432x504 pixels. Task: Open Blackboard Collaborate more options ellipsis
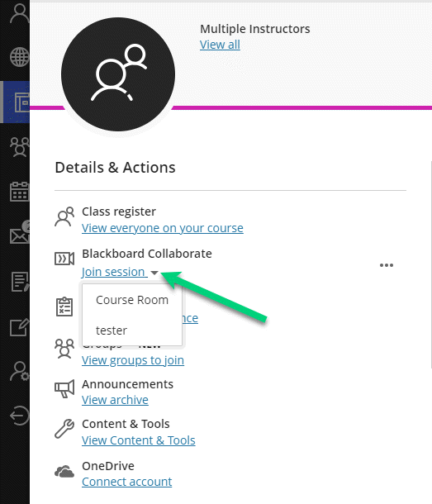coord(387,265)
